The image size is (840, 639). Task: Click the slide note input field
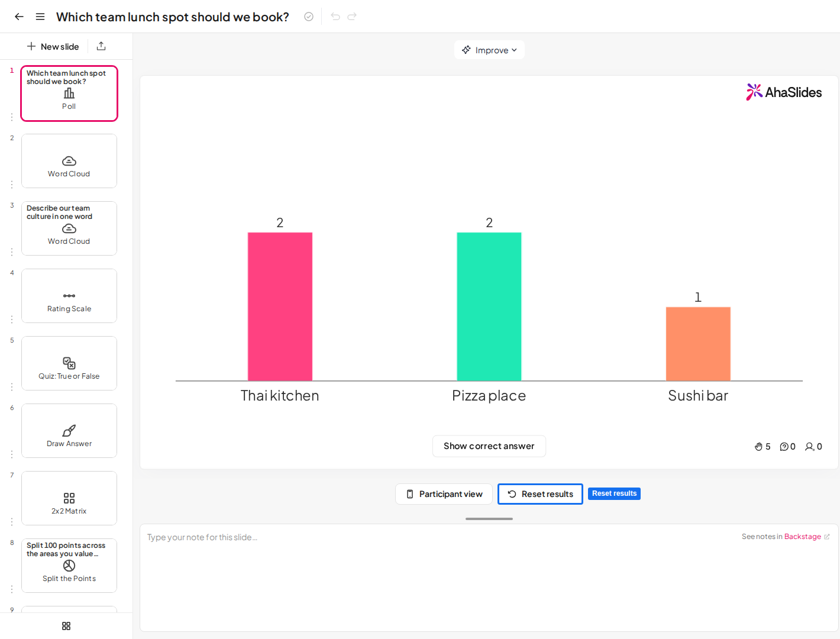point(489,577)
